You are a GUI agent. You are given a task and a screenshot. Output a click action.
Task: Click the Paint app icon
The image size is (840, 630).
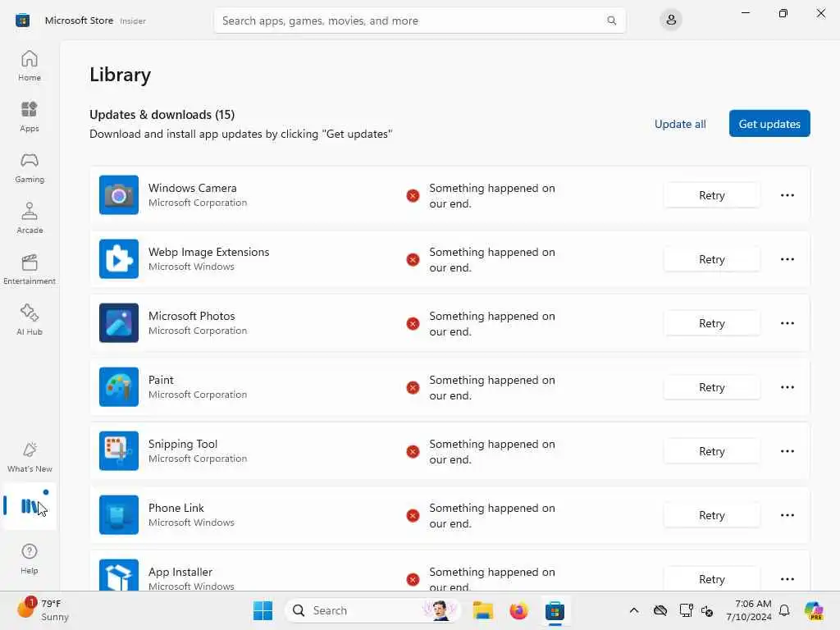pos(119,387)
